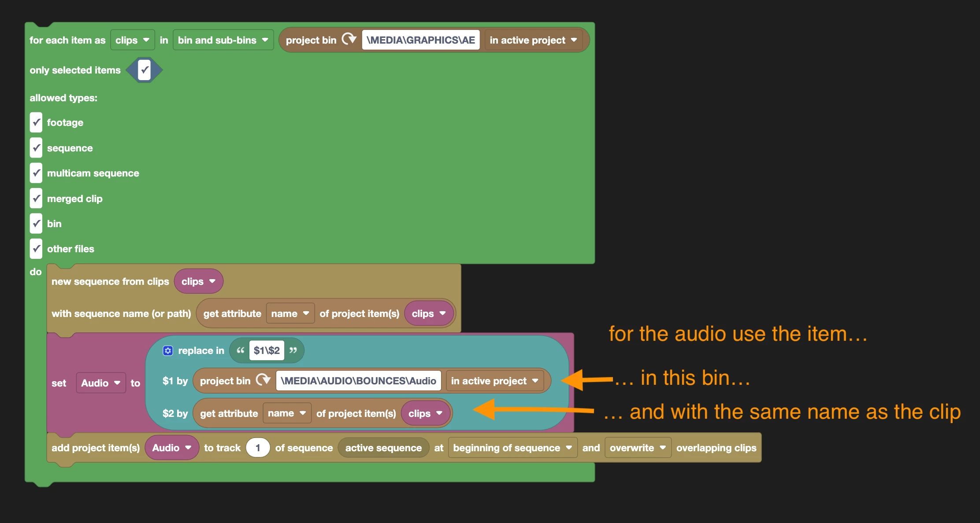Edit the $1\$2 text field
Screen dimensions: 980x523
[267, 350]
